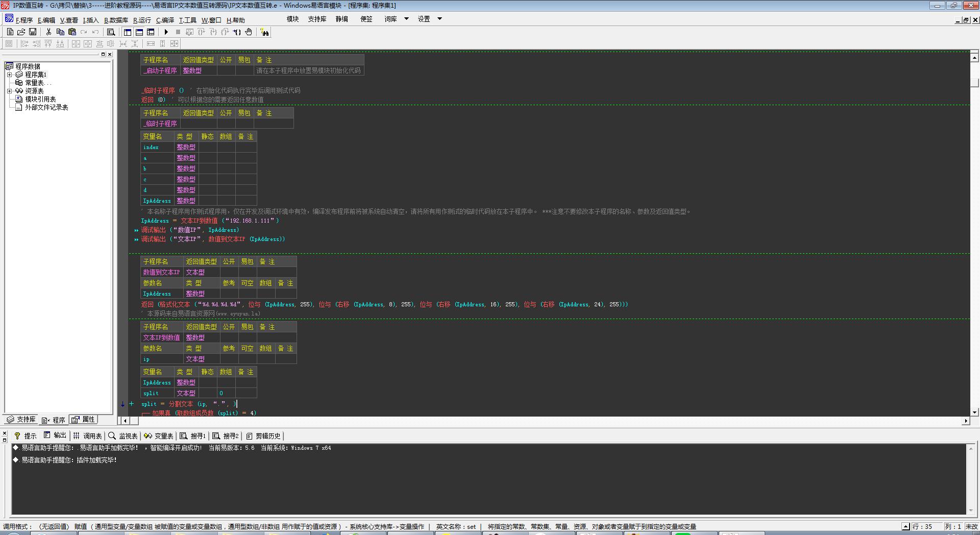Image resolution: width=980 pixels, height=535 pixels.
Task: Click the status bar up-arrow button near 行:35
Action: click(x=905, y=526)
